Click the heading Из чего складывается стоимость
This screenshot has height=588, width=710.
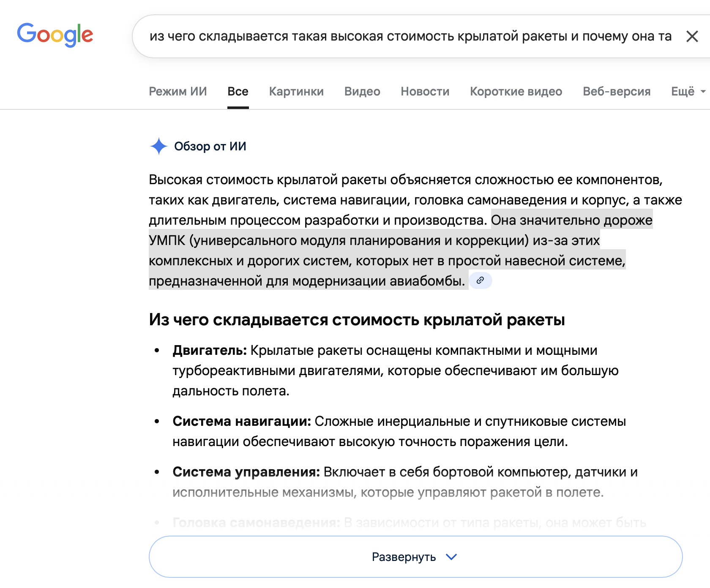pyautogui.click(x=357, y=320)
